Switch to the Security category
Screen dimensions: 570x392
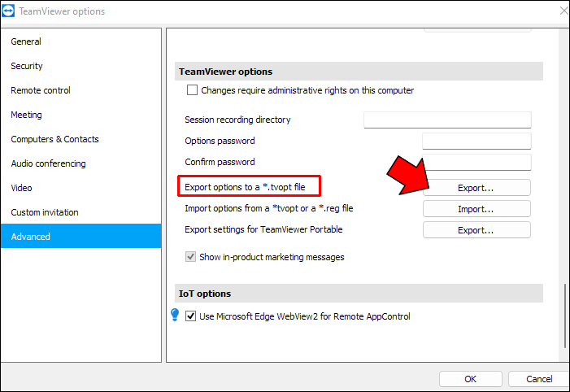click(x=27, y=66)
